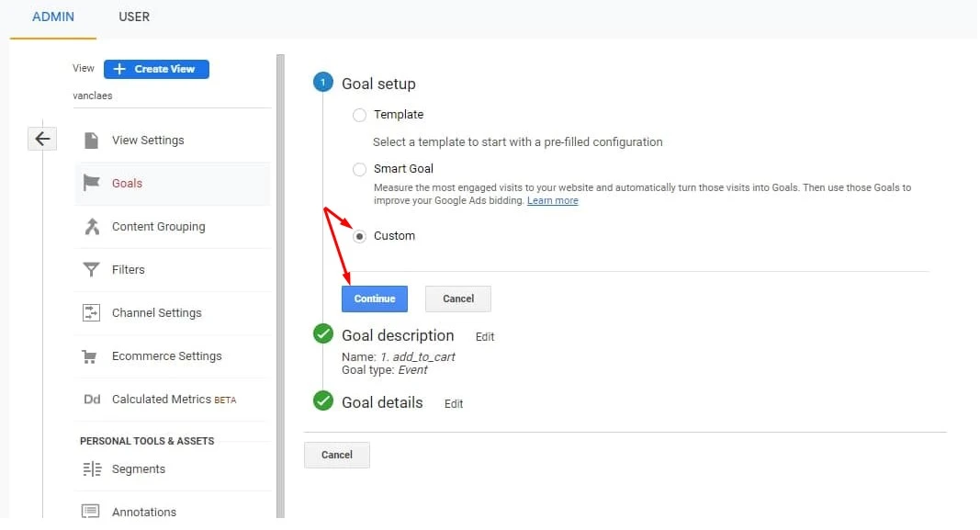Click the back arrow on the left
Screen dimensions: 980x530
click(x=42, y=138)
